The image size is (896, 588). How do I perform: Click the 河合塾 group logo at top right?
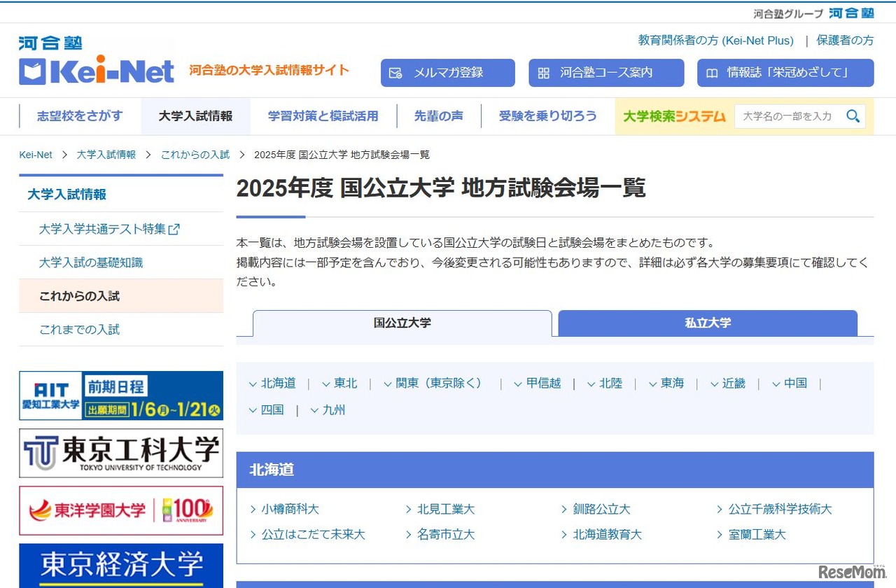click(851, 12)
